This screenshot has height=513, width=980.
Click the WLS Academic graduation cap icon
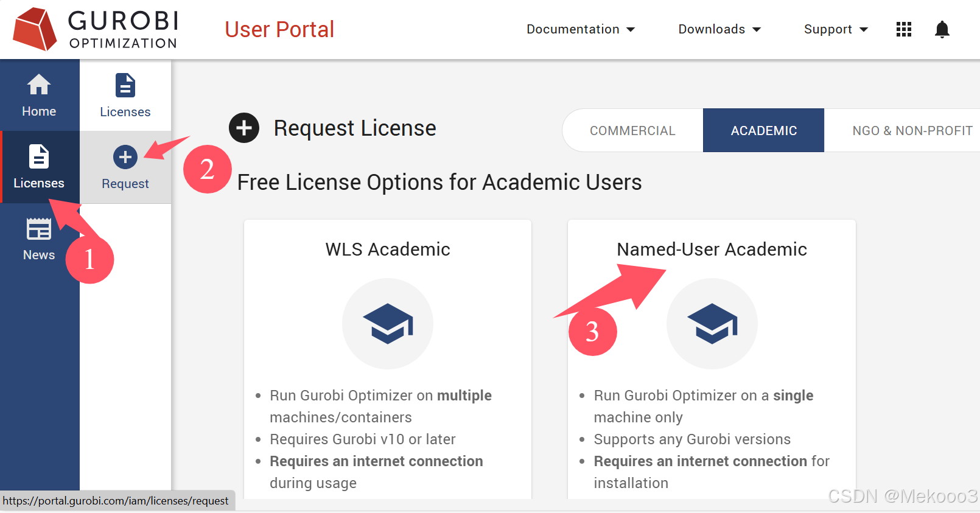pos(387,324)
